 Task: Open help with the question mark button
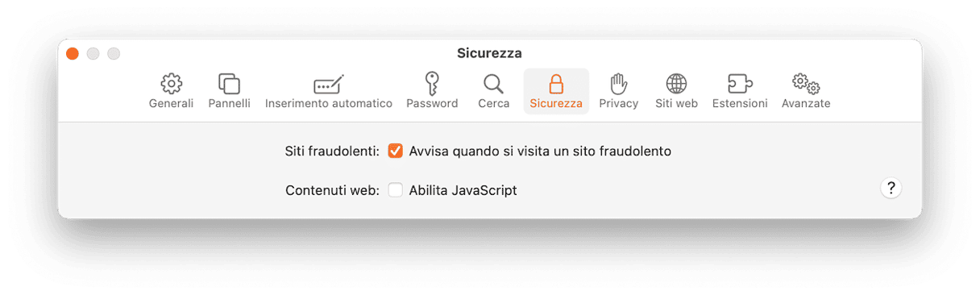point(891,189)
